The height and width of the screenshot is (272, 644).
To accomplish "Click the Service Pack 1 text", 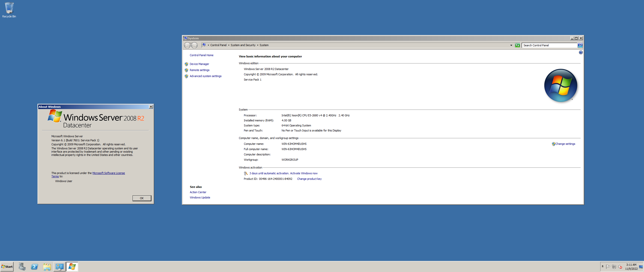I will click(x=252, y=80).
